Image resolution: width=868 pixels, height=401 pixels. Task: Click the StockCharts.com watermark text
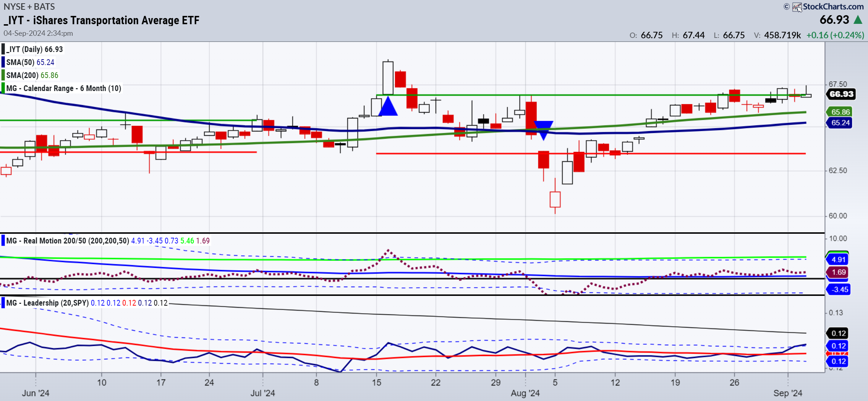point(833,7)
